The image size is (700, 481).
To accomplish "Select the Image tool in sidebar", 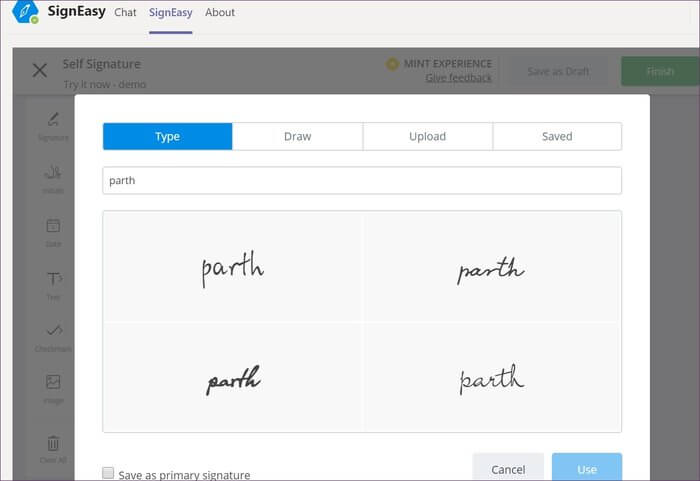I will click(53, 389).
